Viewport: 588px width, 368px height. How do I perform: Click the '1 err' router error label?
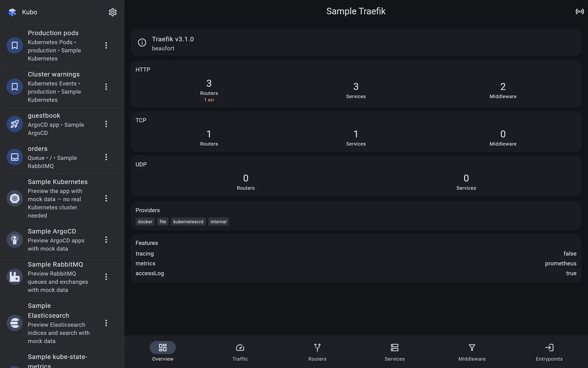(209, 100)
